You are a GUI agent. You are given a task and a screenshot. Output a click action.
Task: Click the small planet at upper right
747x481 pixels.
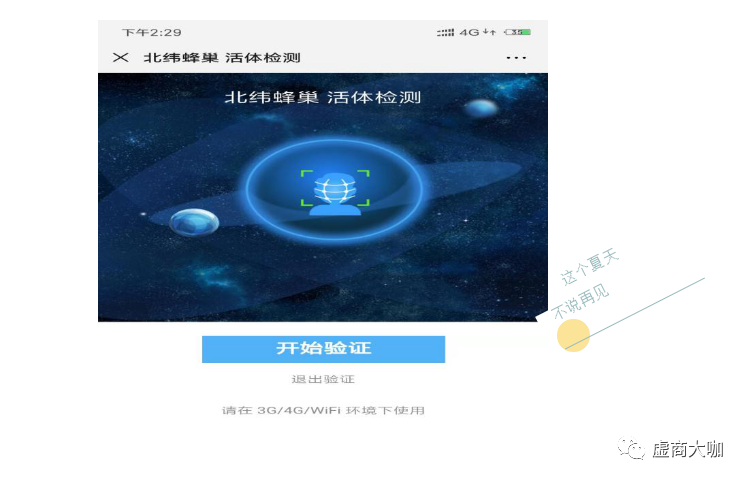[x=481, y=108]
